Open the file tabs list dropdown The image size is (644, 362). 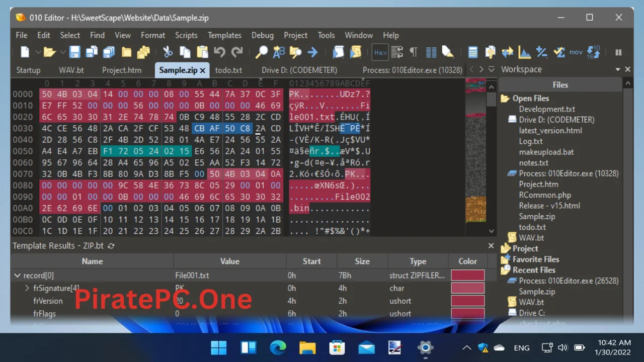pos(491,69)
